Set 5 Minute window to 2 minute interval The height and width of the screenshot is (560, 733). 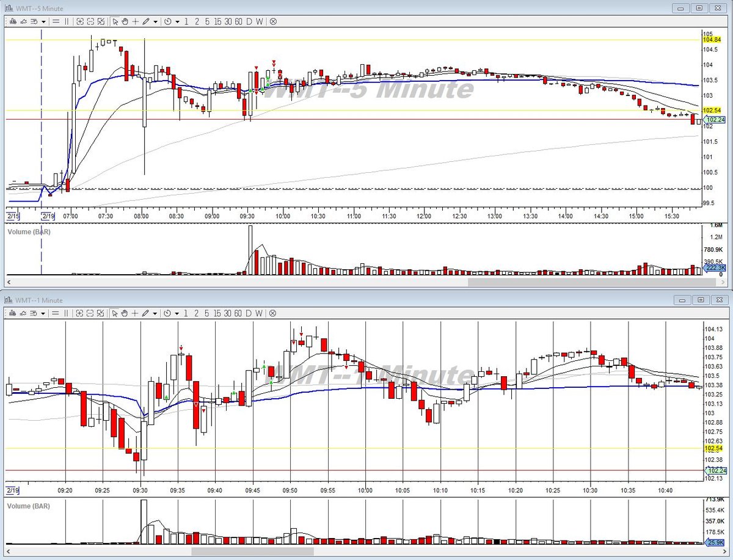click(197, 21)
